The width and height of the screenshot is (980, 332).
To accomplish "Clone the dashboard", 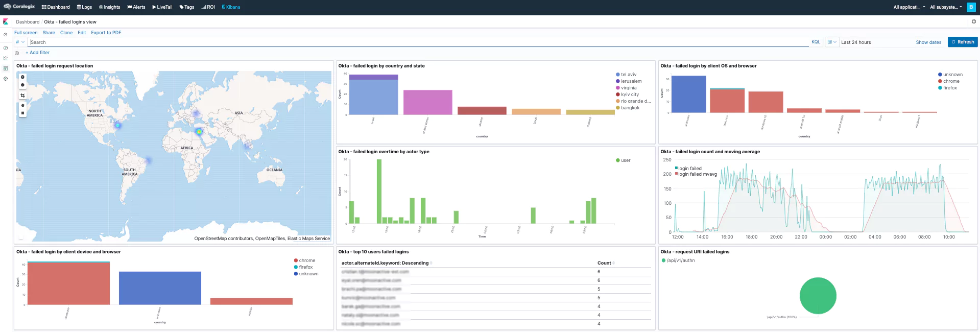I will point(66,33).
